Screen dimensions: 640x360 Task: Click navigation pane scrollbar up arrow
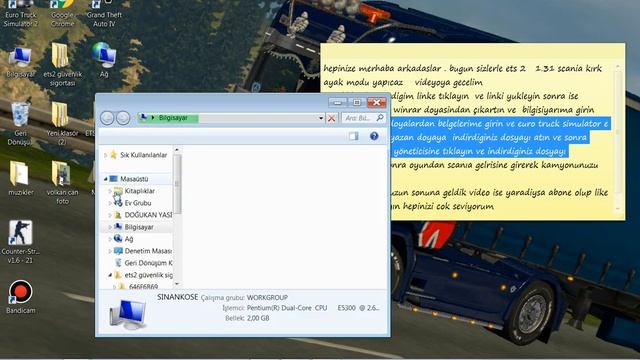177,150
